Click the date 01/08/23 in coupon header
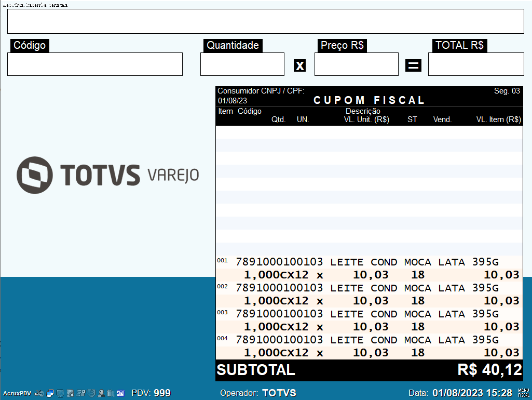The image size is (532, 400). click(233, 101)
